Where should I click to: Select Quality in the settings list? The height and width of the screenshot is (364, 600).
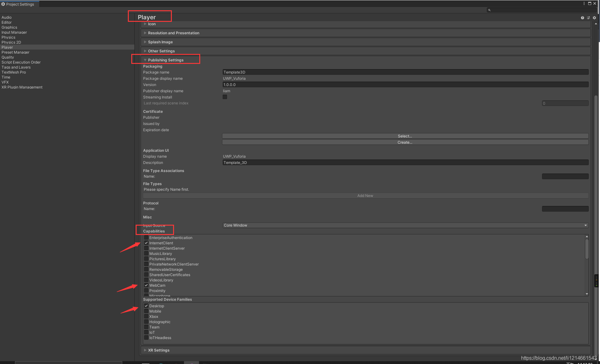[x=8, y=57]
